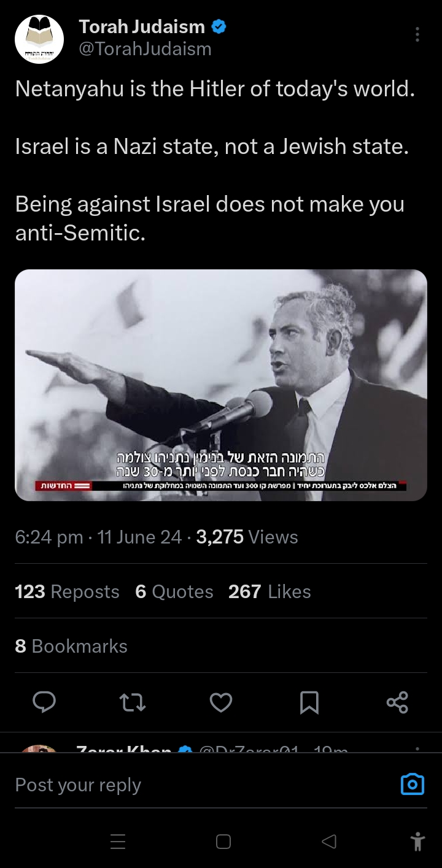
Task: Focus the Post your reply field
Action: 203,785
